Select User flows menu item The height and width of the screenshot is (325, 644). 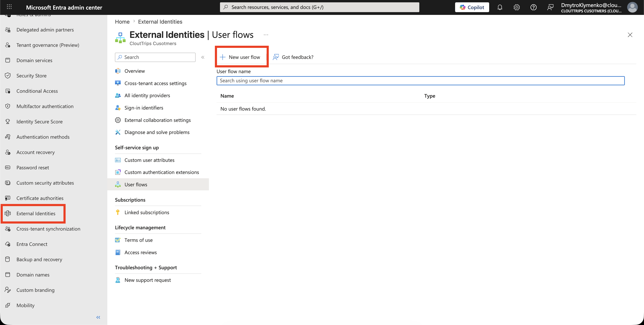click(x=158, y=184)
